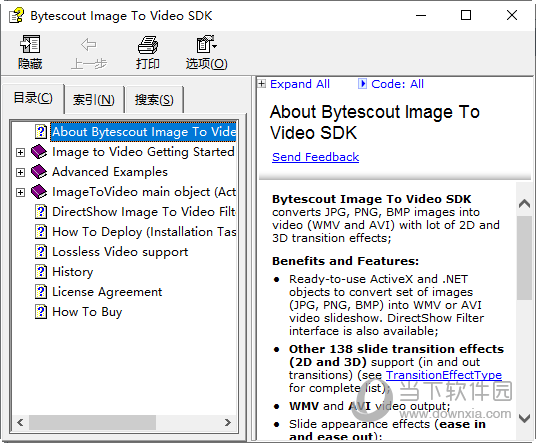Click the Print (打印) toolbar icon
The width and height of the screenshot is (536, 443).
pos(148,44)
